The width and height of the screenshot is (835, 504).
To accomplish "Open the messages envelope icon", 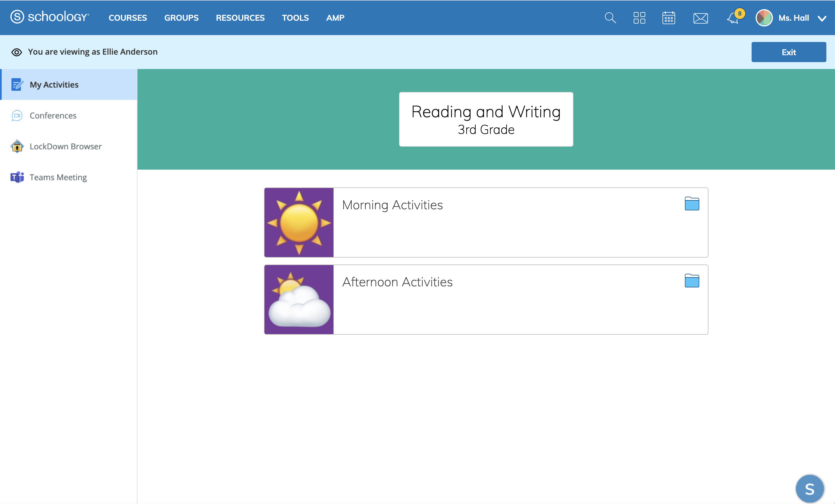I will pos(700,18).
